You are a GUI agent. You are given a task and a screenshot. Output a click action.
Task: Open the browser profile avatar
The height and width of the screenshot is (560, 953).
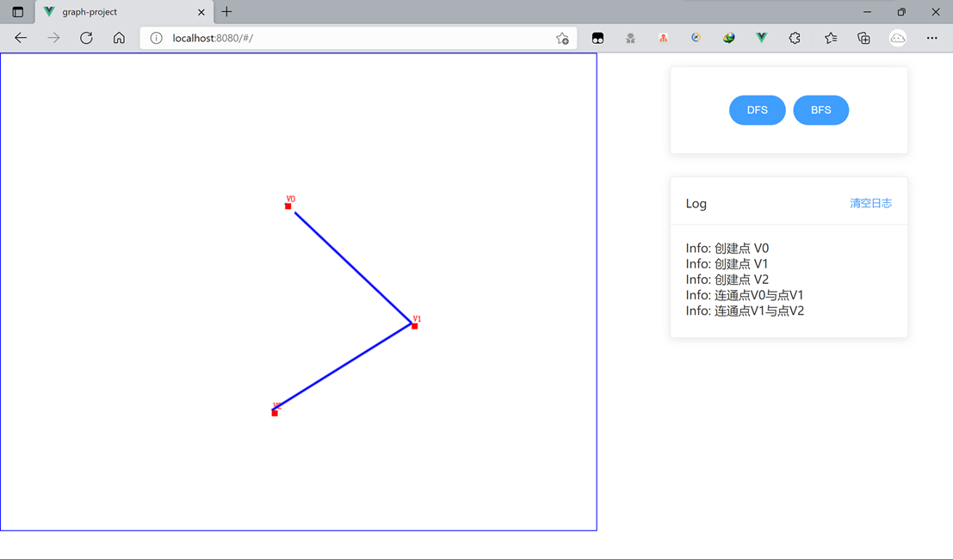[x=898, y=38]
